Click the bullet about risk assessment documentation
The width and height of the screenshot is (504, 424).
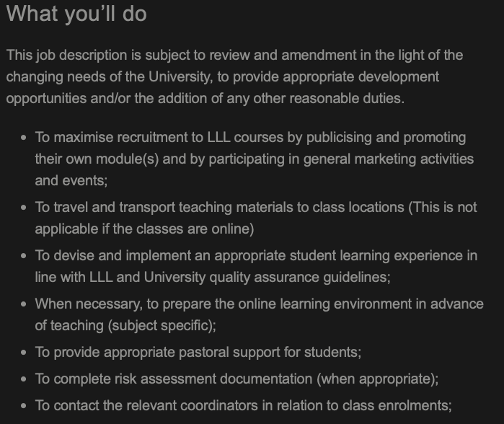pyautogui.click(x=236, y=379)
